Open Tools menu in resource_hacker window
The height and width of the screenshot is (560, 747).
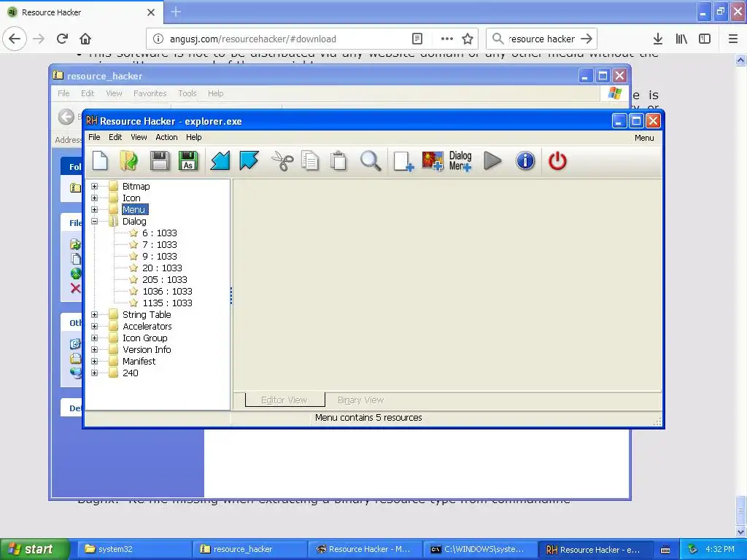(x=187, y=93)
